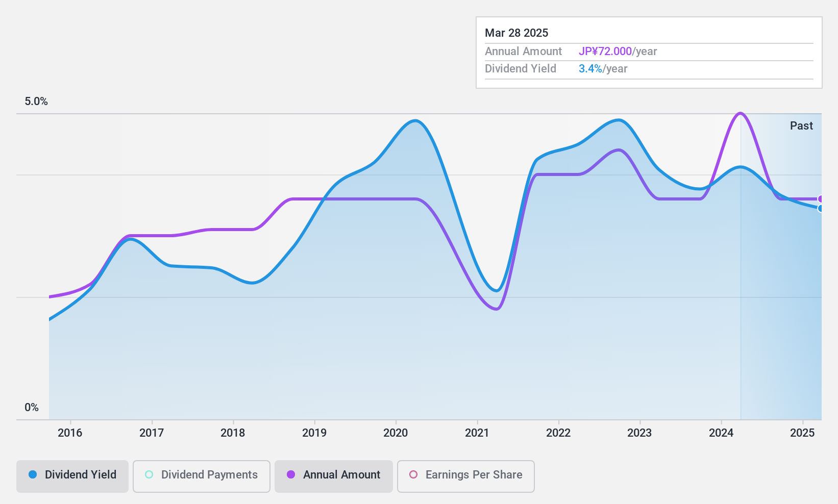
Task: Click the 2023 x-axis label
Action: click(x=639, y=433)
